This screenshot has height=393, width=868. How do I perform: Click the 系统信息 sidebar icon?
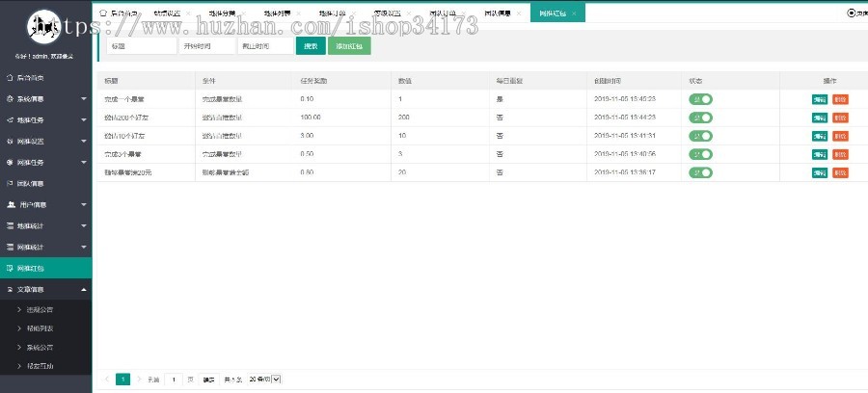tap(10, 99)
